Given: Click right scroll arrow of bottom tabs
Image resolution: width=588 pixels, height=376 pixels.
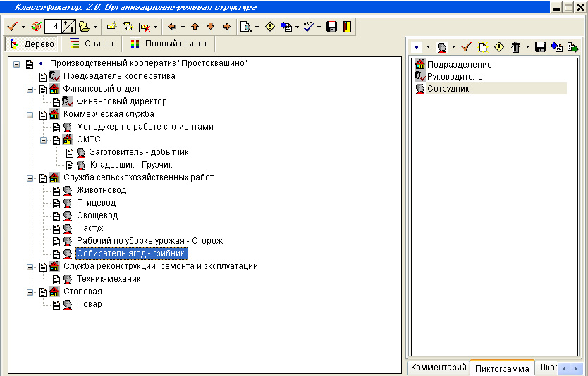Looking at the screenshot, I should pyautogui.click(x=576, y=369).
